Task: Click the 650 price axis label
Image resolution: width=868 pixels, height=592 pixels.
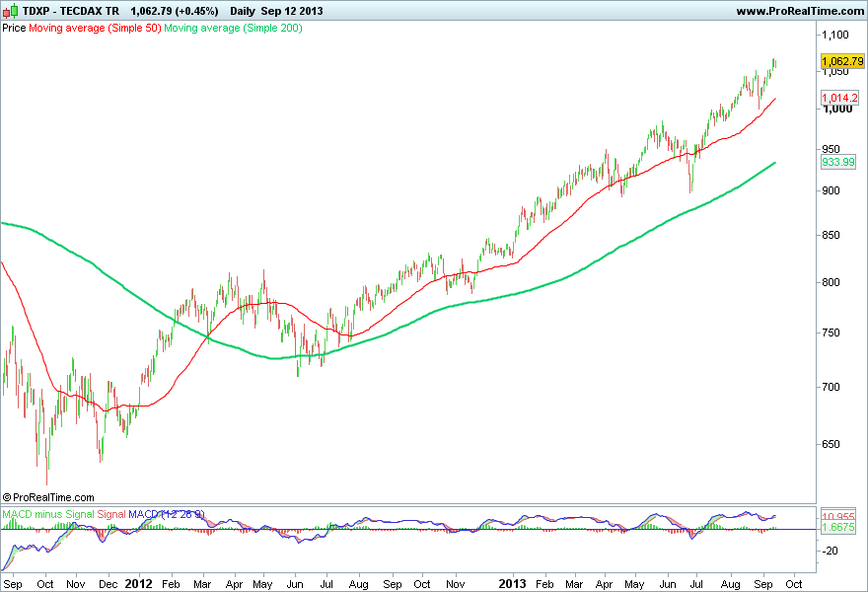Action: (831, 444)
